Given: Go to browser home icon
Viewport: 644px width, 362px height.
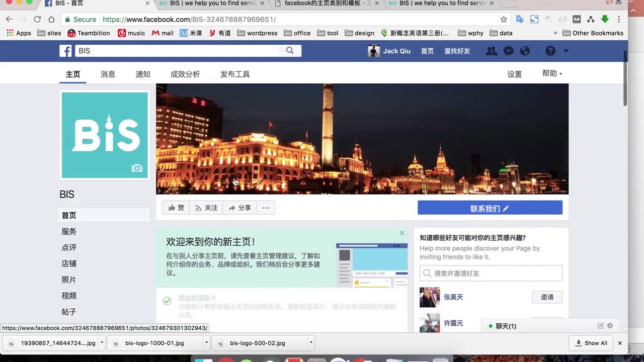Looking at the screenshot, I should click(51, 19).
